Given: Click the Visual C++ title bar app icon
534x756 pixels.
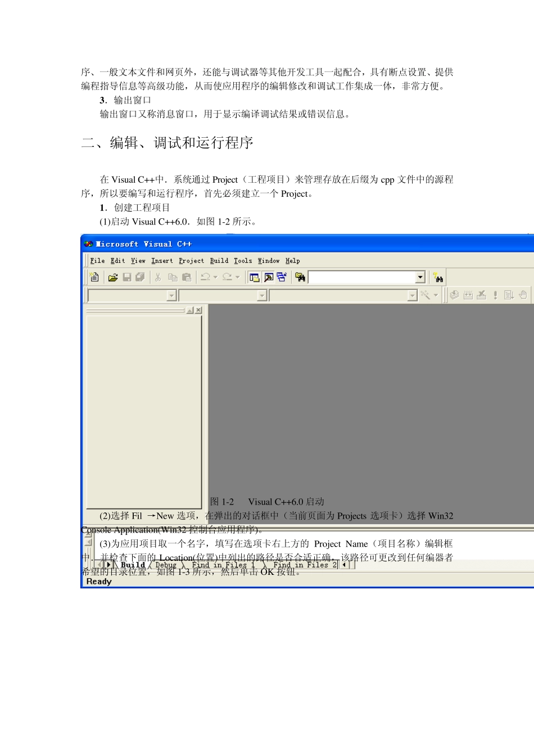Looking at the screenshot, I should [x=88, y=244].
